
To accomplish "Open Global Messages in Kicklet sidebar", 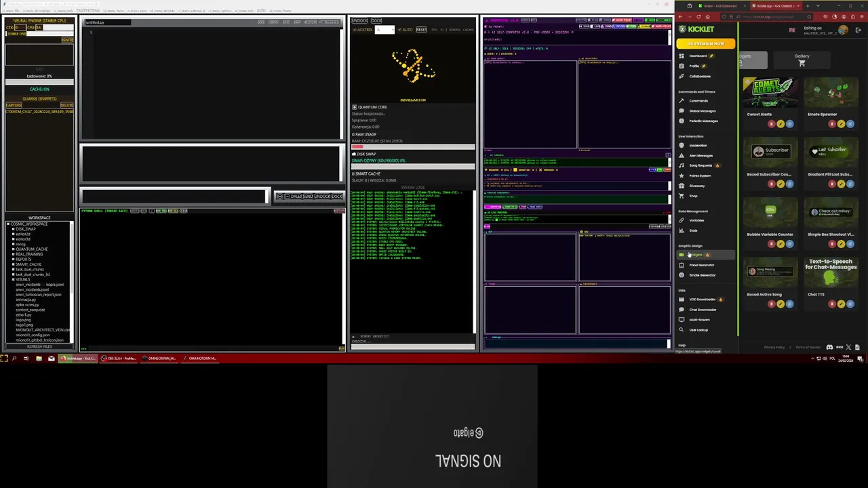I will (x=702, y=110).
